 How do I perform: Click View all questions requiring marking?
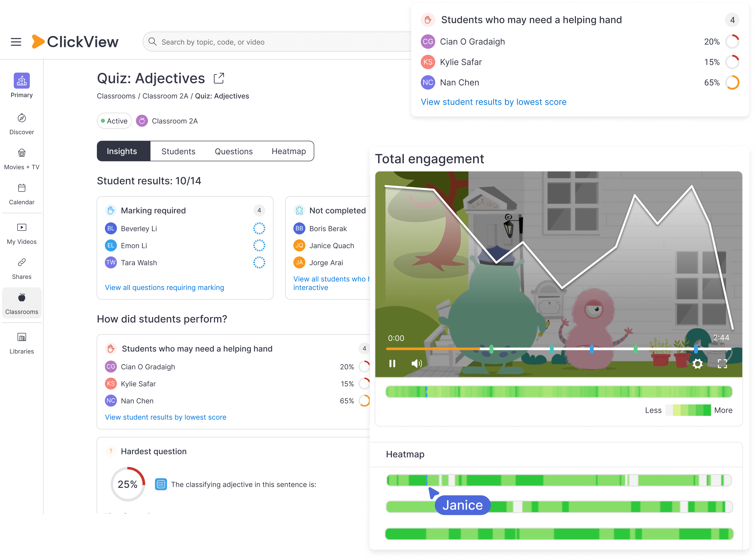(x=165, y=288)
